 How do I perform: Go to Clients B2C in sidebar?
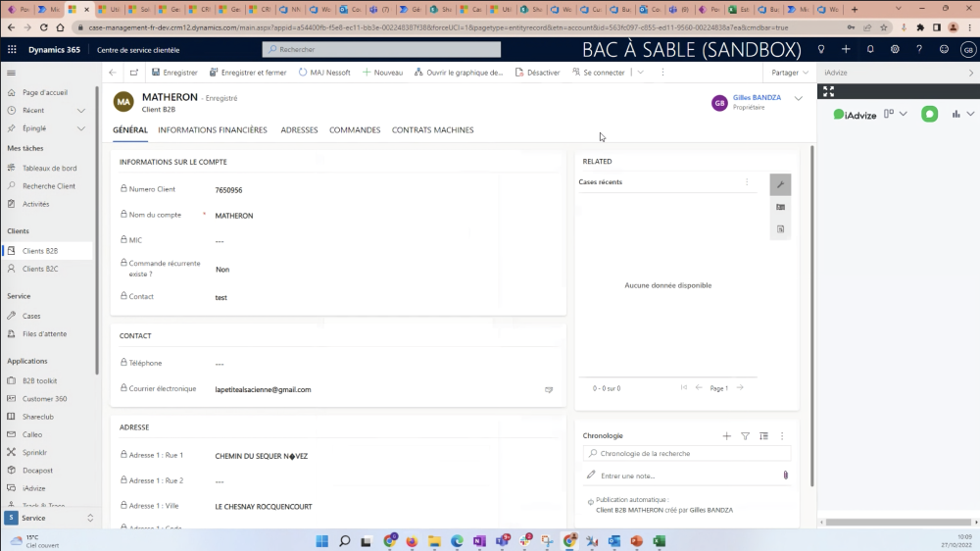click(40, 269)
